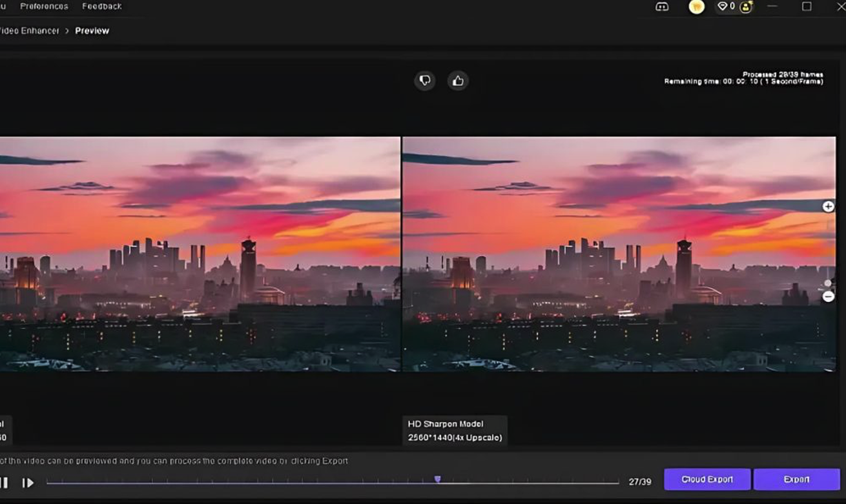Click the original preview video on left
This screenshot has width=846, height=504.
(199, 254)
